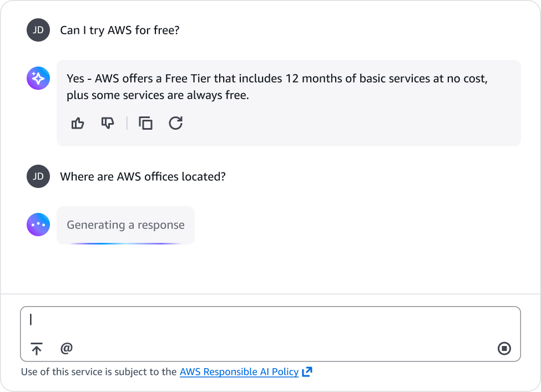
Task: Click the @ mention icon
Action: pos(67,348)
